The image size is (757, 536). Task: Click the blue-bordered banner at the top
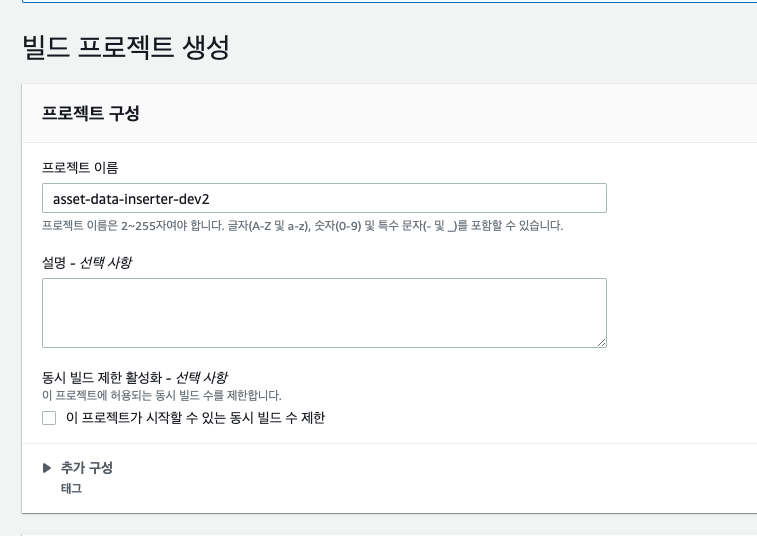tap(390, 3)
